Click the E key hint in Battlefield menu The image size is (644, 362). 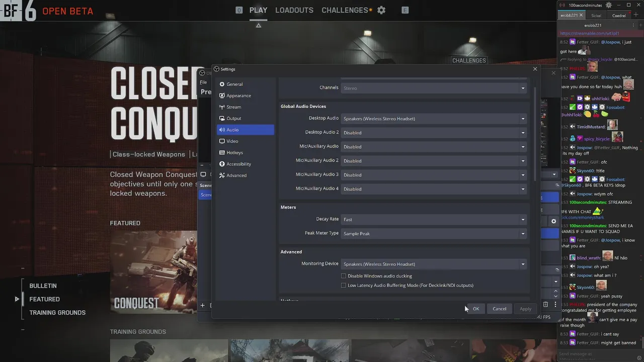pos(405,10)
